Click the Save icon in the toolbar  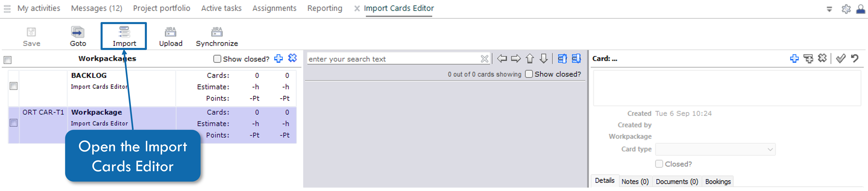[31, 36]
